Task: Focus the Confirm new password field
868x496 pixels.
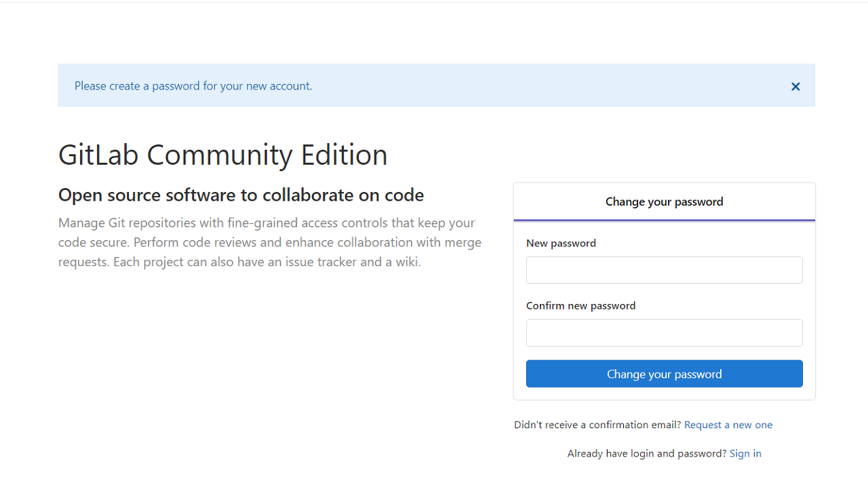Action: tap(664, 333)
